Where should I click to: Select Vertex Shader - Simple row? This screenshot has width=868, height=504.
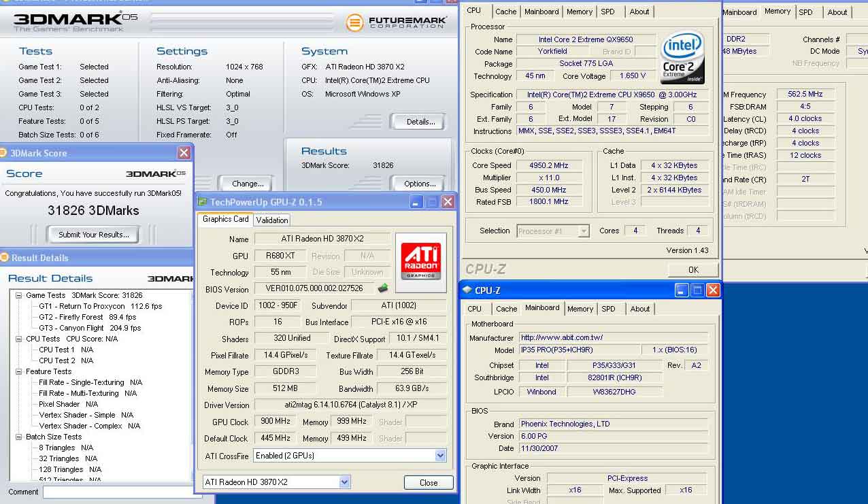click(x=86, y=415)
